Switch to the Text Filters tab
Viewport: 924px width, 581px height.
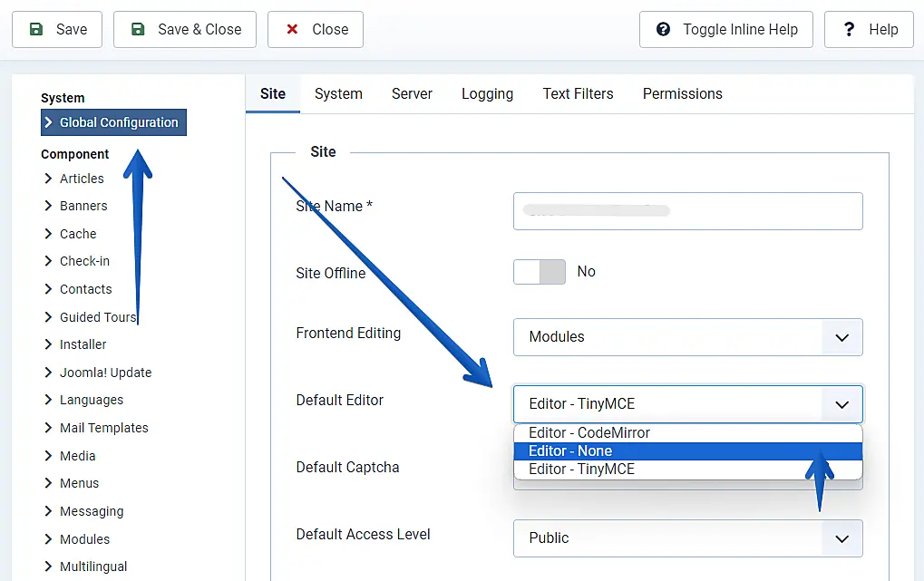click(x=578, y=94)
